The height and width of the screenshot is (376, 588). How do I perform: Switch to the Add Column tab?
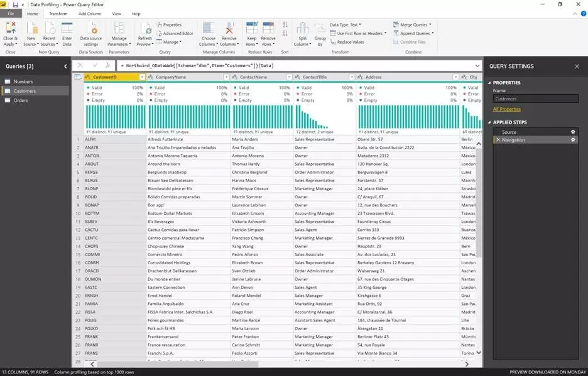[x=90, y=13]
